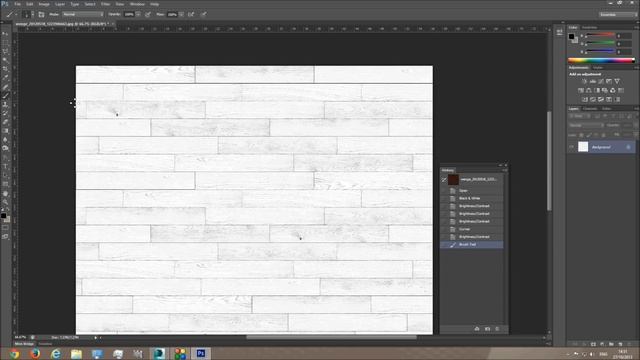Viewport: 640px width, 360px height.
Task: Select the Curves history state
Action: [x=471, y=229]
